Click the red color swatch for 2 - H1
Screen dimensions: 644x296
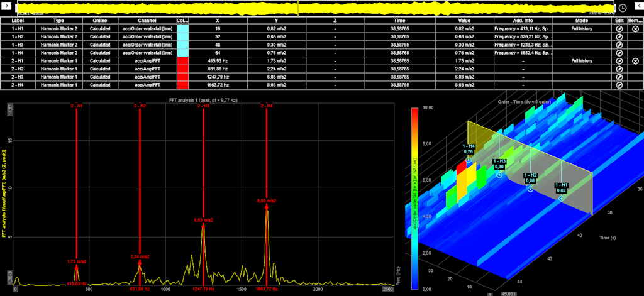[x=183, y=61]
